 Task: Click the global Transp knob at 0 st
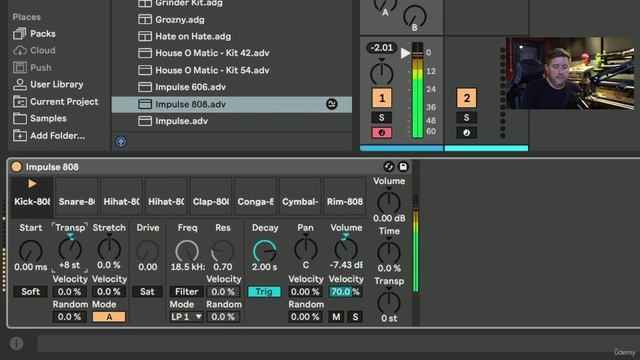[389, 302]
